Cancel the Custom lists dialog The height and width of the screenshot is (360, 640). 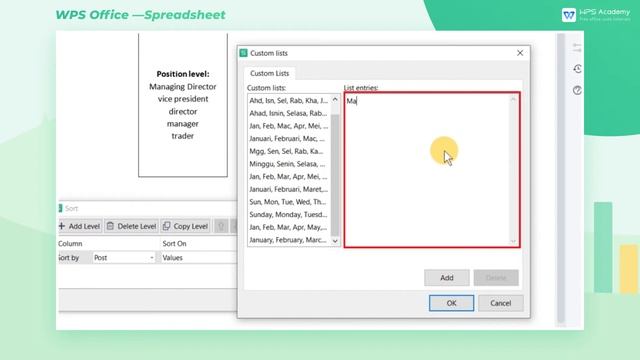(x=500, y=303)
